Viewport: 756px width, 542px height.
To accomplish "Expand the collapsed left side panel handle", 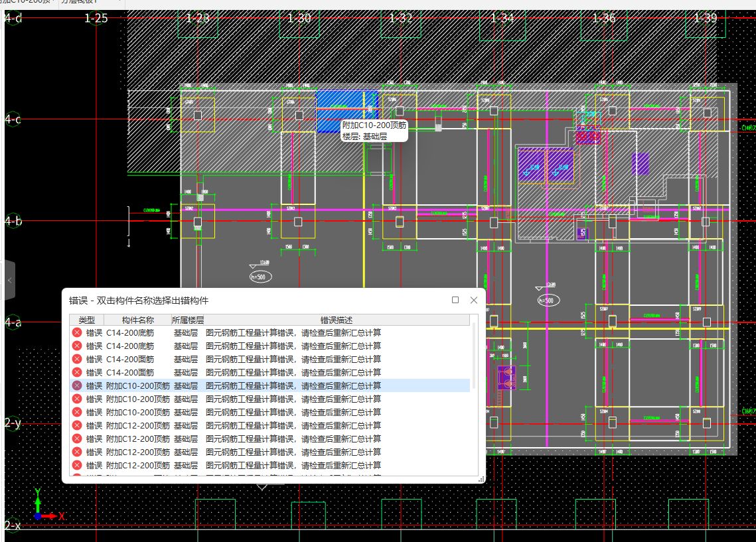I will coord(9,281).
